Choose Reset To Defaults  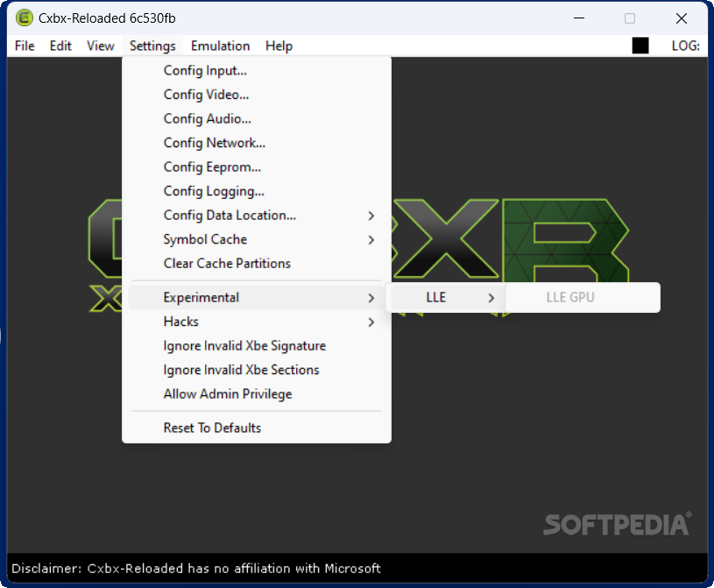pyautogui.click(x=257, y=429)
